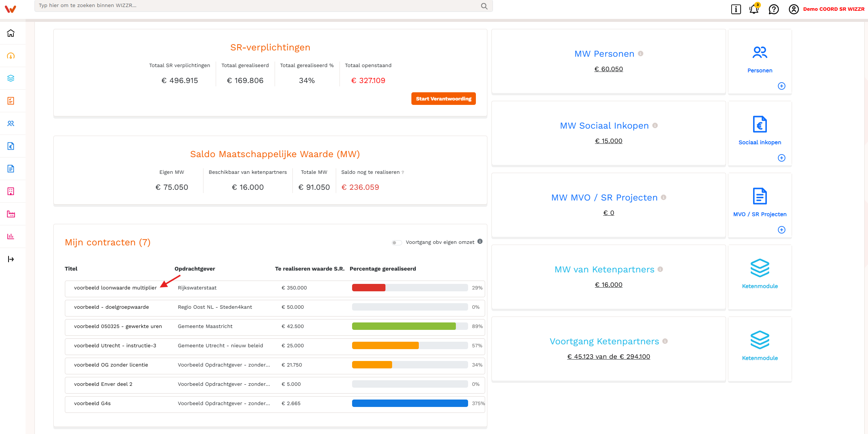Open the help question mark icon
Image resolution: width=868 pixels, height=434 pixels.
point(773,9)
